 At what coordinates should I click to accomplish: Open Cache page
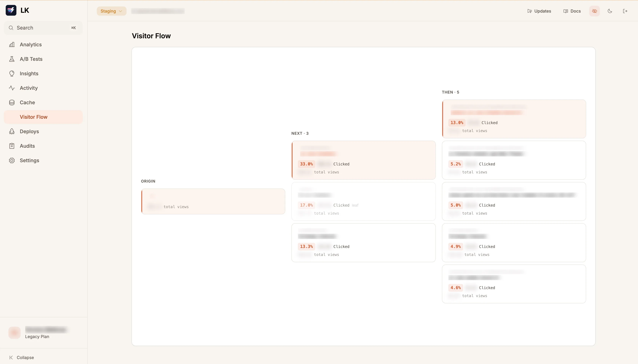point(43,103)
